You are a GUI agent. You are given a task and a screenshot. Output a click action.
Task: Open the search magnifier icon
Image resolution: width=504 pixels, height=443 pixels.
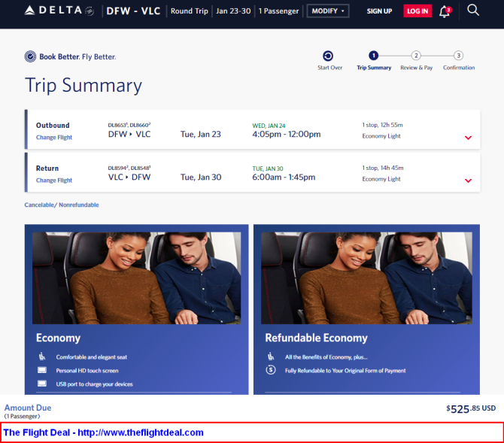click(x=473, y=11)
